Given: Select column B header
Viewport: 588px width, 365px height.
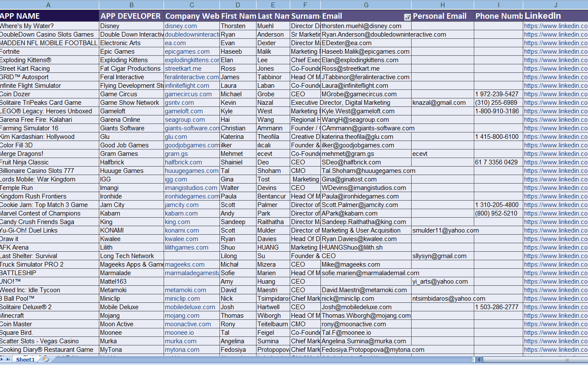Looking at the screenshot, I should (131, 5).
